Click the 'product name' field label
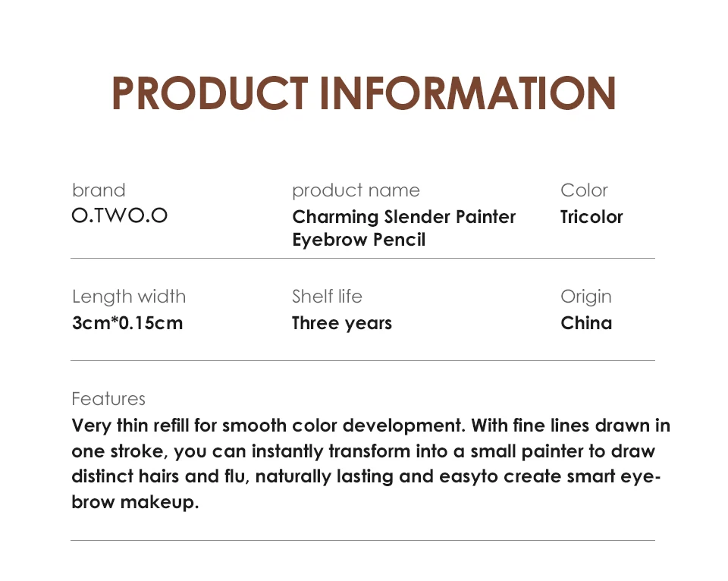Screen dimensions: 728x581 (356, 190)
